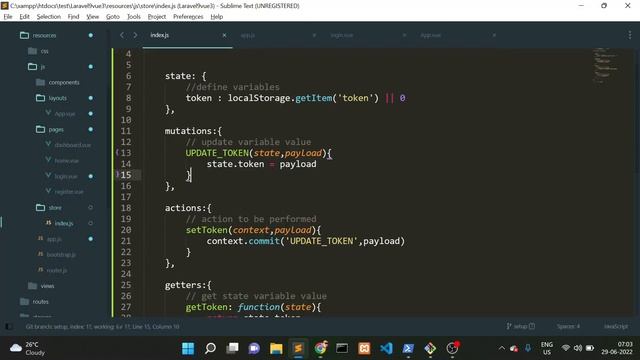
Task: Open the Edit menu
Action: coord(24,17)
